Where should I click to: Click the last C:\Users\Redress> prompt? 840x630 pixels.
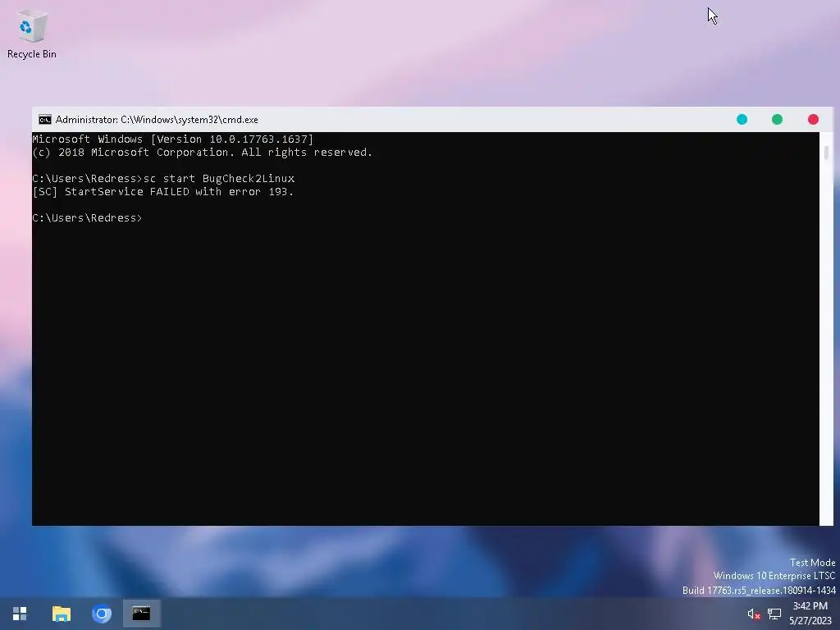coord(87,218)
